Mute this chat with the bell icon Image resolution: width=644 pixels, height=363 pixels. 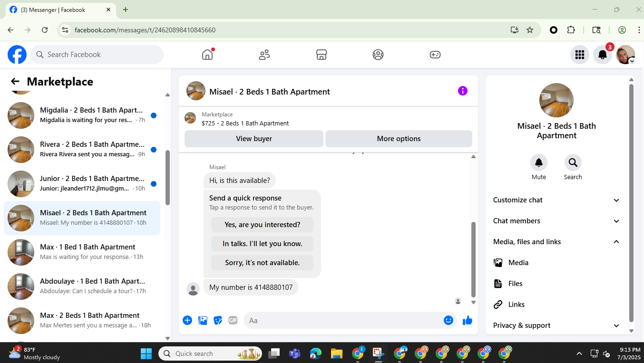click(x=539, y=163)
